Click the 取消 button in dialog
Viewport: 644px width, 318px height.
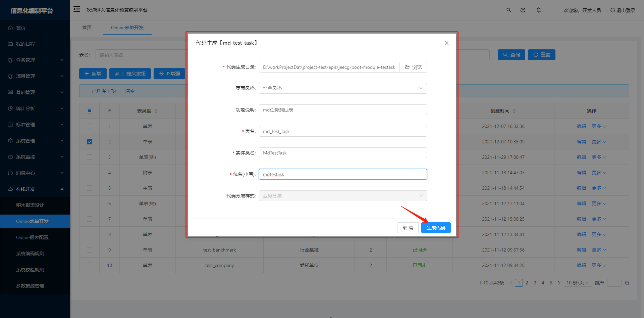408,228
